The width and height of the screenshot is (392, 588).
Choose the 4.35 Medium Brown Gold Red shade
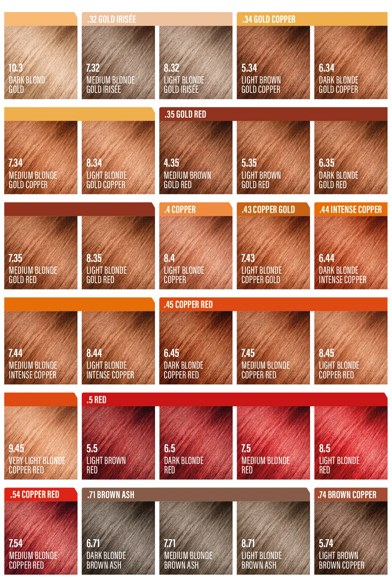click(x=196, y=158)
